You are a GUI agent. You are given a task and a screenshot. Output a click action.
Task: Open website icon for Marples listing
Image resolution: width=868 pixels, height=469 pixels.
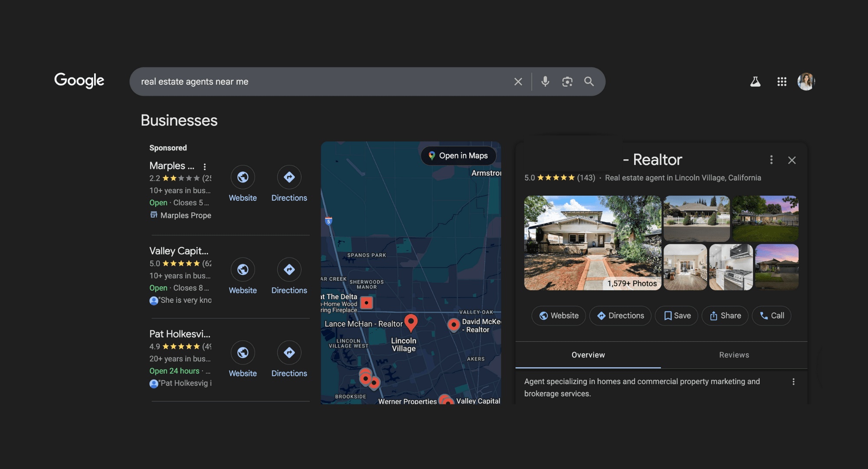pyautogui.click(x=243, y=177)
